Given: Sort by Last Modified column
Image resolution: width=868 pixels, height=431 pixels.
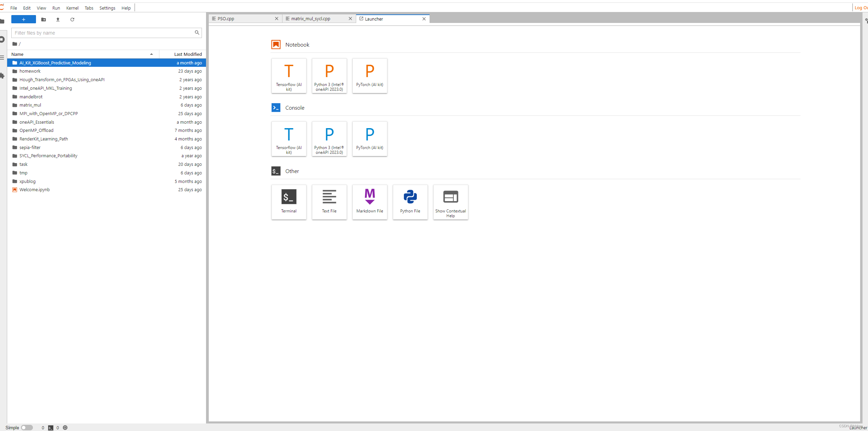Looking at the screenshot, I should pos(188,54).
